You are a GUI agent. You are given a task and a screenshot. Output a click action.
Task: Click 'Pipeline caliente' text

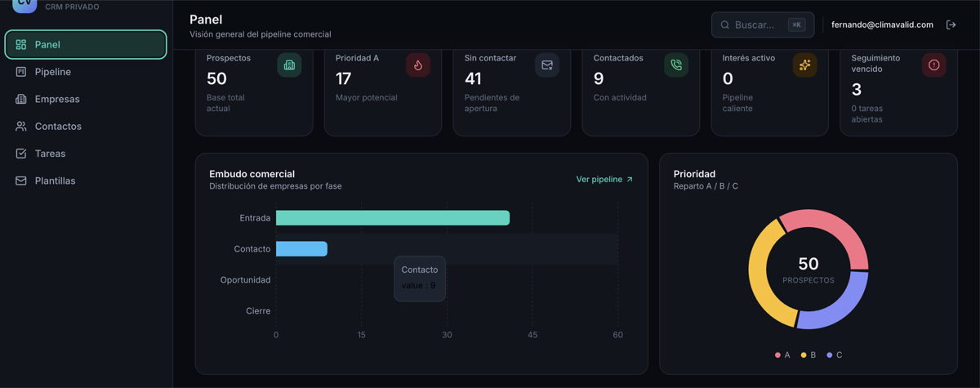(737, 103)
